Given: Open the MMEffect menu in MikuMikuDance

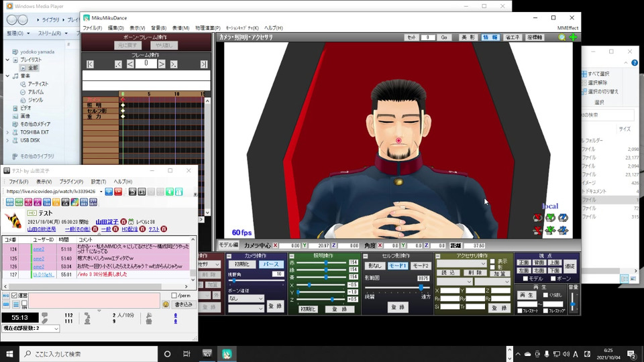Looking at the screenshot, I should (568, 28).
